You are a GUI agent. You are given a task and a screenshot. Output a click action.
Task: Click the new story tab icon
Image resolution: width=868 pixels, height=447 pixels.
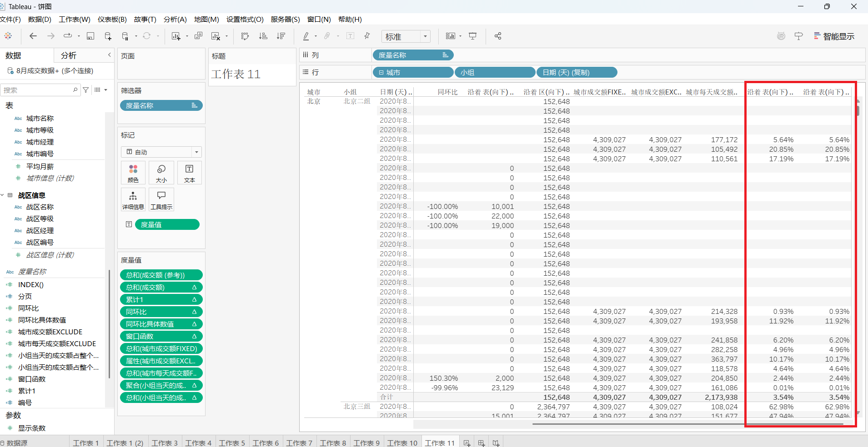496,442
